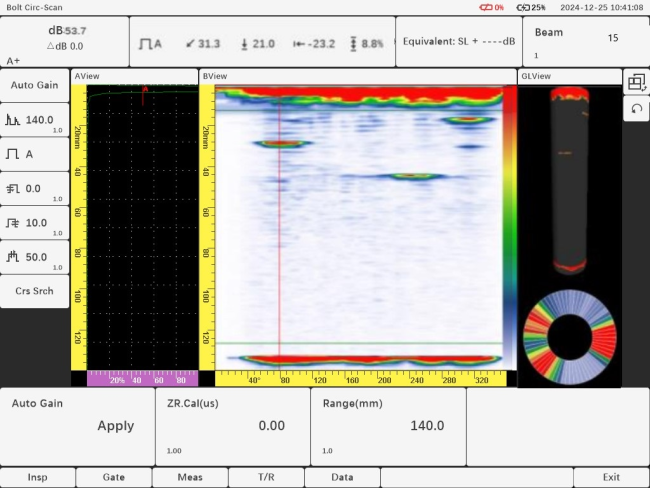Open the gate width 10.0 parameter
650x488 pixels.
click(x=35, y=223)
